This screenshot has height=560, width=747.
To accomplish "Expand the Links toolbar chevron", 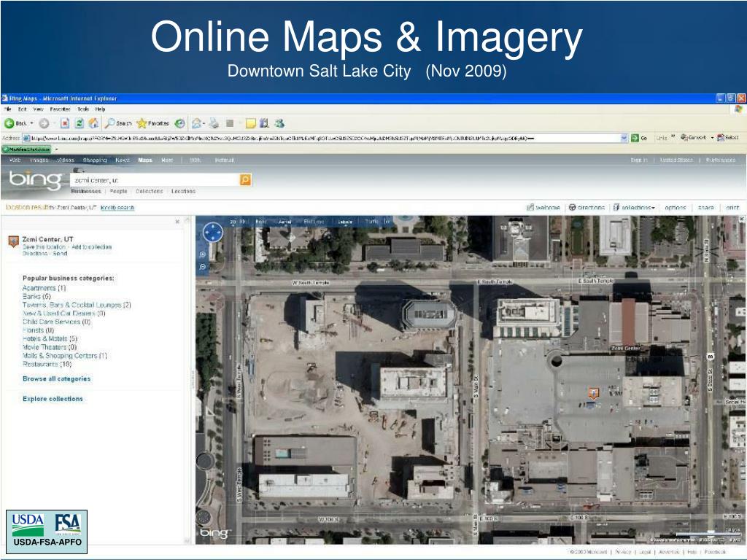I will (x=673, y=137).
